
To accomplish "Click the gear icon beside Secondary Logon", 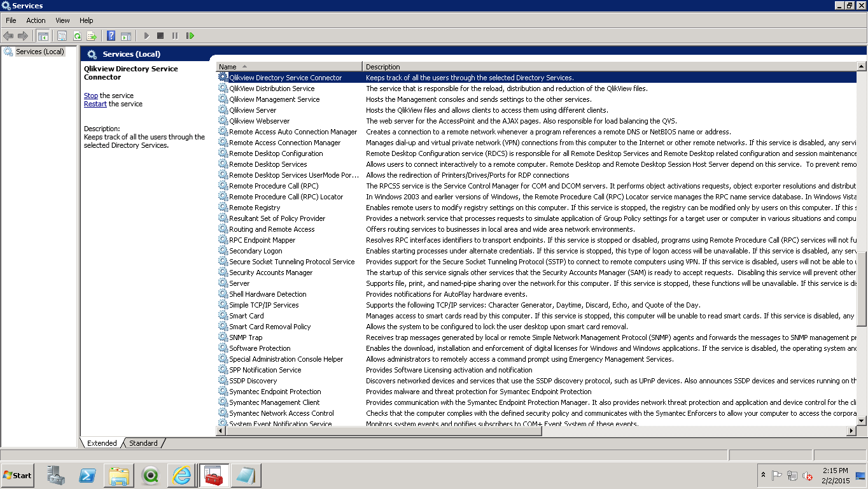I will point(223,251).
